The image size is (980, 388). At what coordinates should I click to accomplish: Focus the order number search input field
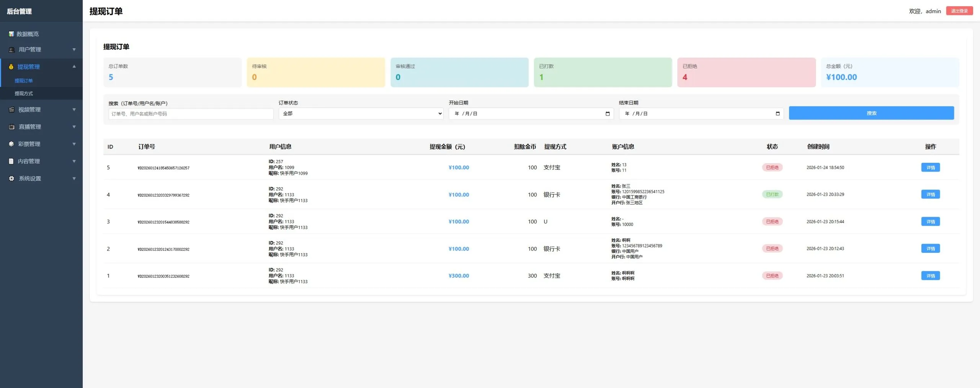(191, 114)
